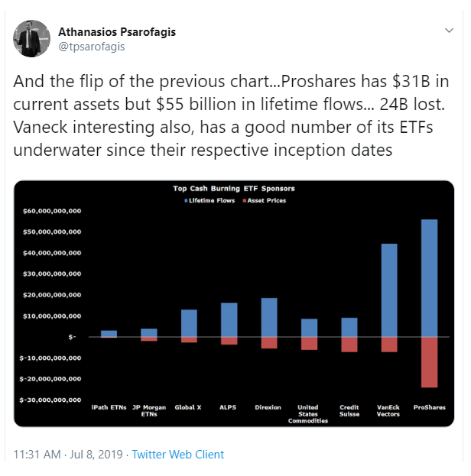Image resolution: width=471 pixels, height=476 pixels.
Task: Click the Credit Suisse red bar
Action: click(349, 345)
